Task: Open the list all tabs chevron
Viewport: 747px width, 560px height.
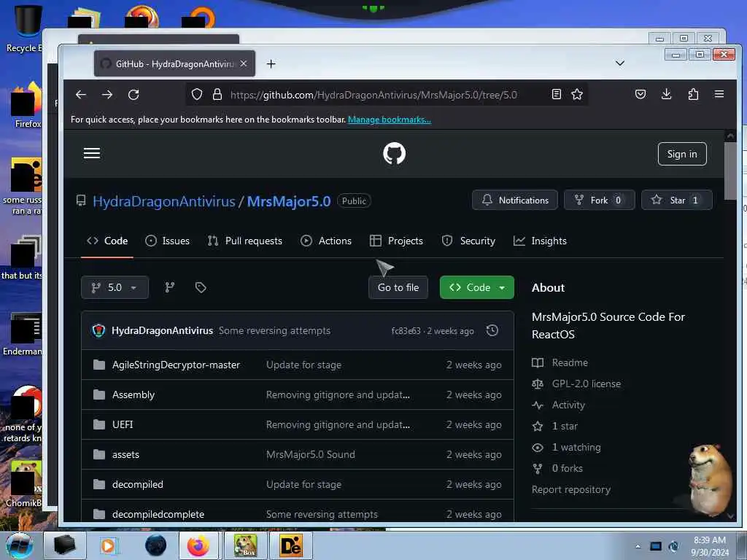Action: (620, 63)
